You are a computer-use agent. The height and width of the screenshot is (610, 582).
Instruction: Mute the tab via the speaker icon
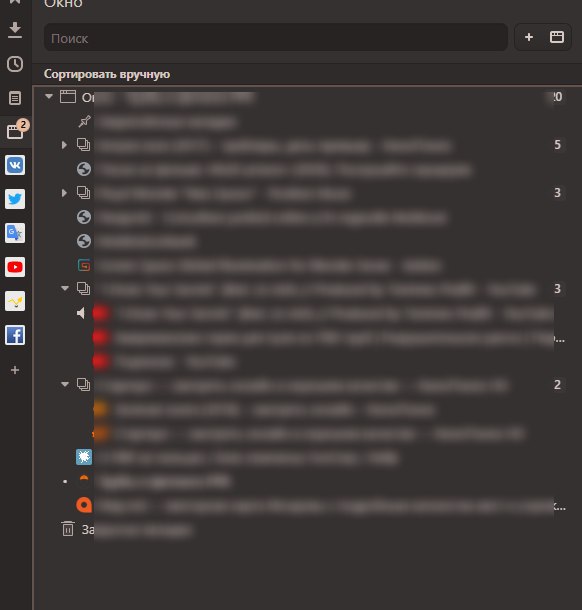coord(81,313)
